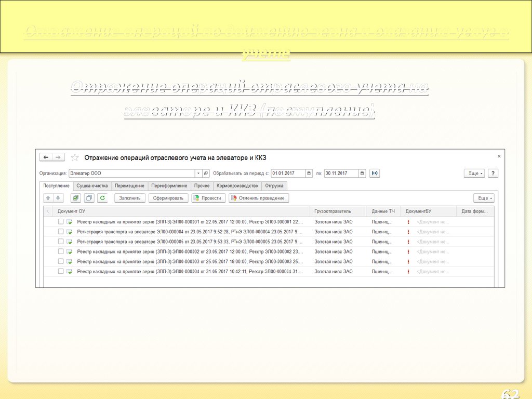Click the back navigation arrow

point(46,157)
